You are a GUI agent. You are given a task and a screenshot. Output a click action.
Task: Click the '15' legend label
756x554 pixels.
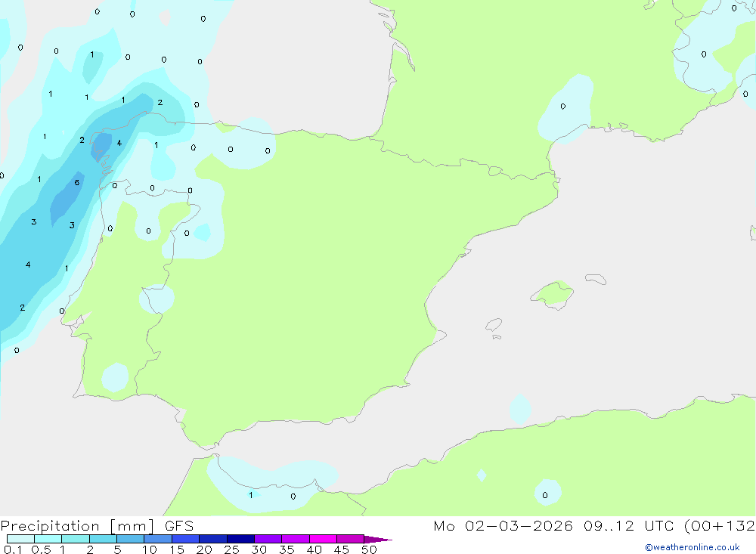(x=177, y=549)
